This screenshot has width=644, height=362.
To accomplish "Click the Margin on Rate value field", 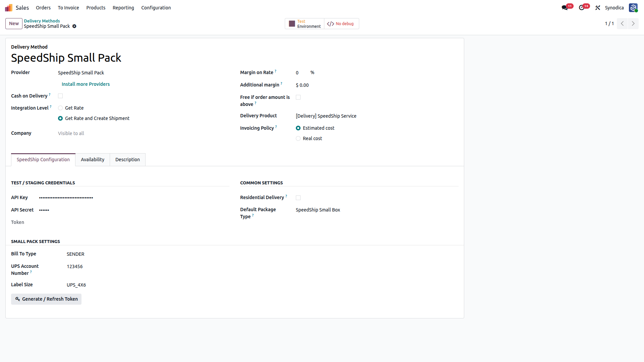I will point(302,73).
